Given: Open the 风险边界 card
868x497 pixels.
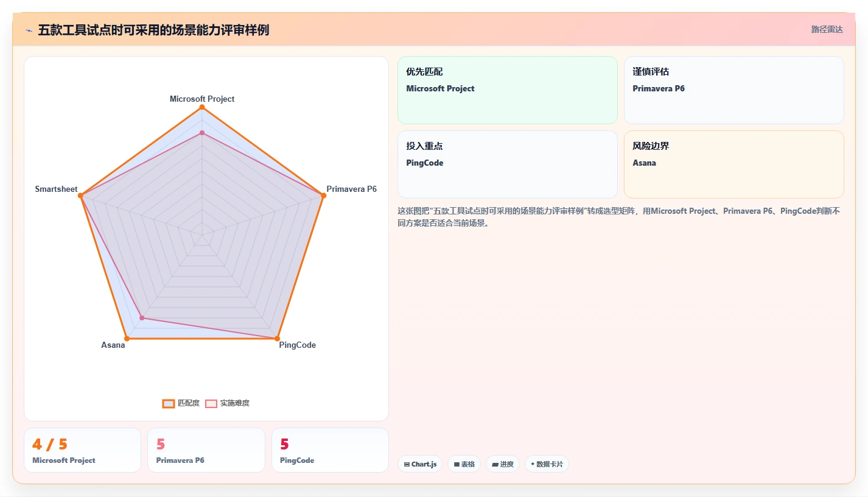Looking at the screenshot, I should point(734,164).
